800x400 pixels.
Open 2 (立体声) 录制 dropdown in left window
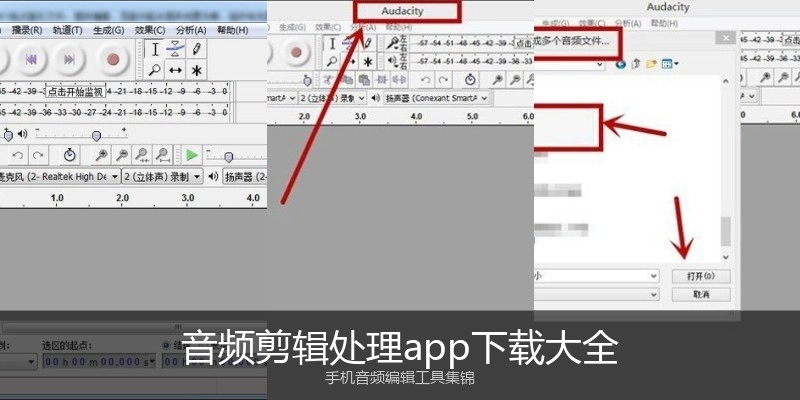[163, 177]
